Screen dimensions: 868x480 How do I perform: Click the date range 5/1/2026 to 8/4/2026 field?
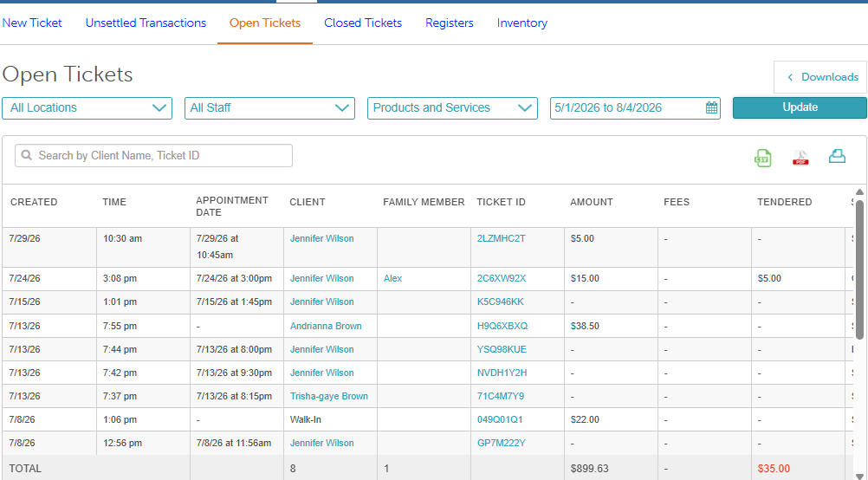pos(635,108)
